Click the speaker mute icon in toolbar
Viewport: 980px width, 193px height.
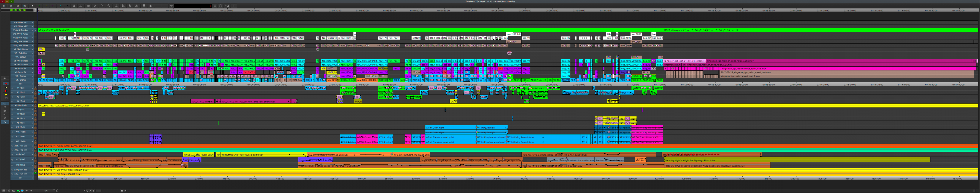[171, 6]
